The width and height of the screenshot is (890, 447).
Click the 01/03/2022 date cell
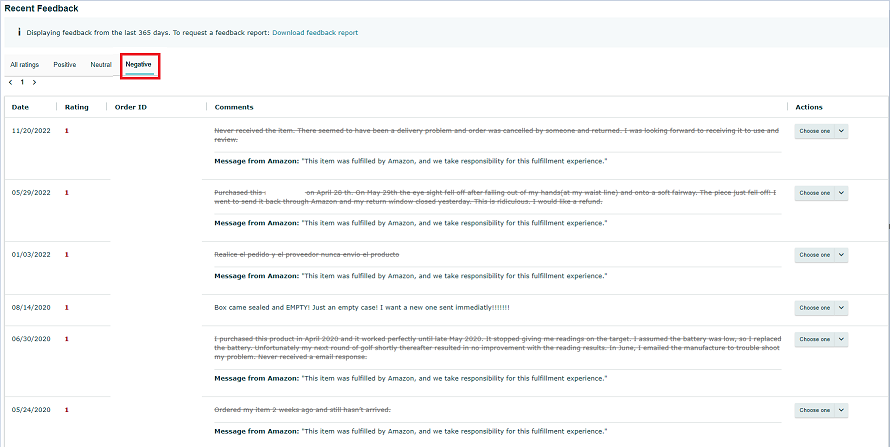coord(31,255)
